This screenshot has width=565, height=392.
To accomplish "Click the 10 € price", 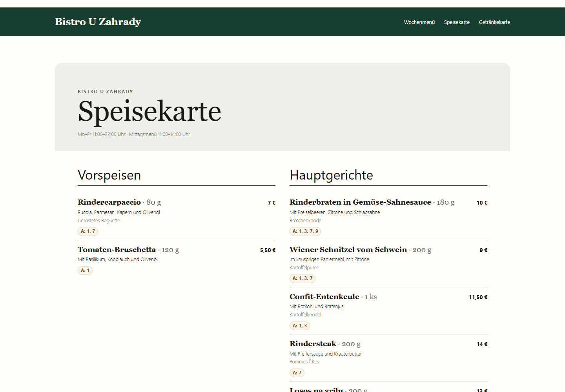I will coord(482,203).
